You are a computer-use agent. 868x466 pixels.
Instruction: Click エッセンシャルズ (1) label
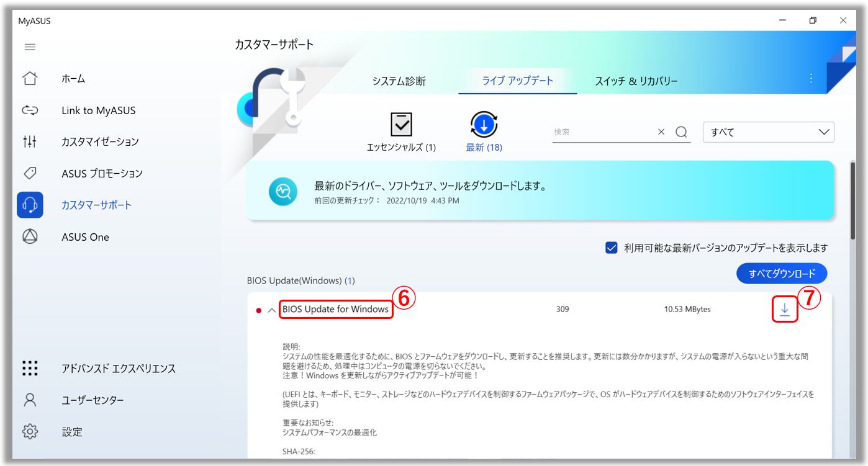pyautogui.click(x=401, y=148)
